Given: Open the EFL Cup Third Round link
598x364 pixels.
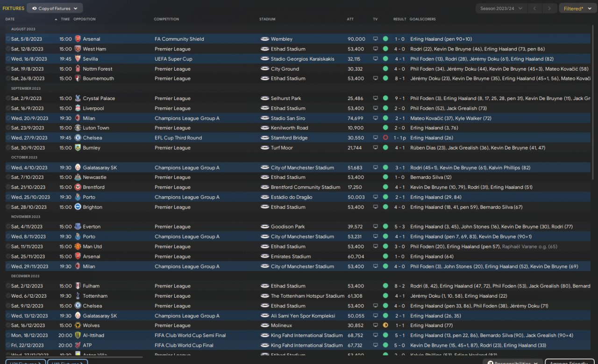Looking at the screenshot, I should tap(178, 138).
